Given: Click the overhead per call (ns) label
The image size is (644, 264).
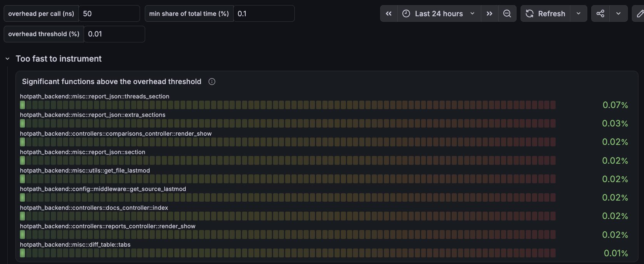Looking at the screenshot, I should click(x=41, y=14).
